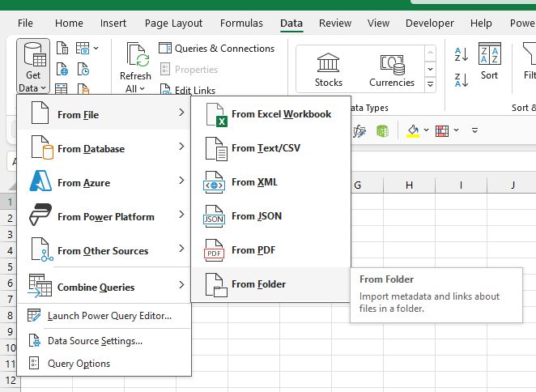Click the Refresh All icon
The width and height of the screenshot is (536, 392).
pos(138,54)
